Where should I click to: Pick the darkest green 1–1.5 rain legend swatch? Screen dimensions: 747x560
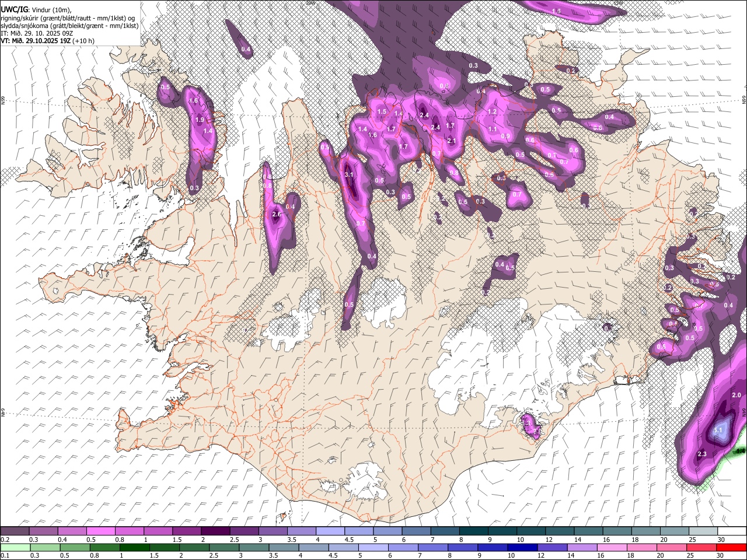click(134, 548)
